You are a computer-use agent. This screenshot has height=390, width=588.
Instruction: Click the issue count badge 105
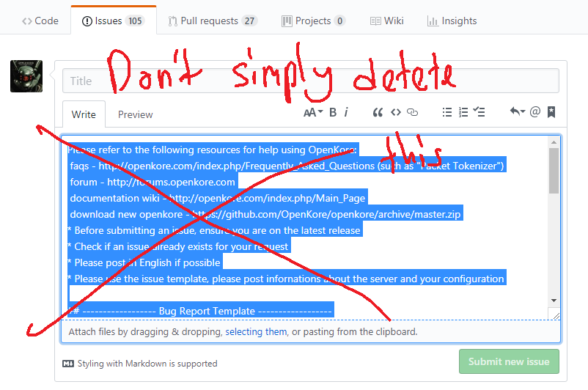point(135,21)
